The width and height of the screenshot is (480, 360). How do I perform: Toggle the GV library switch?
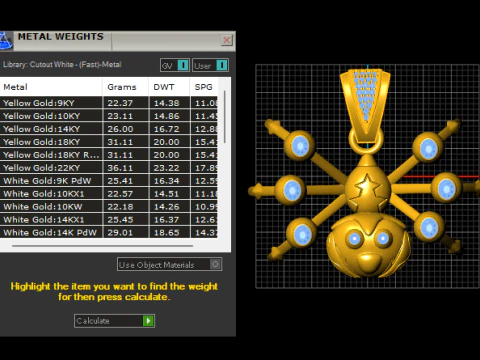[175, 65]
